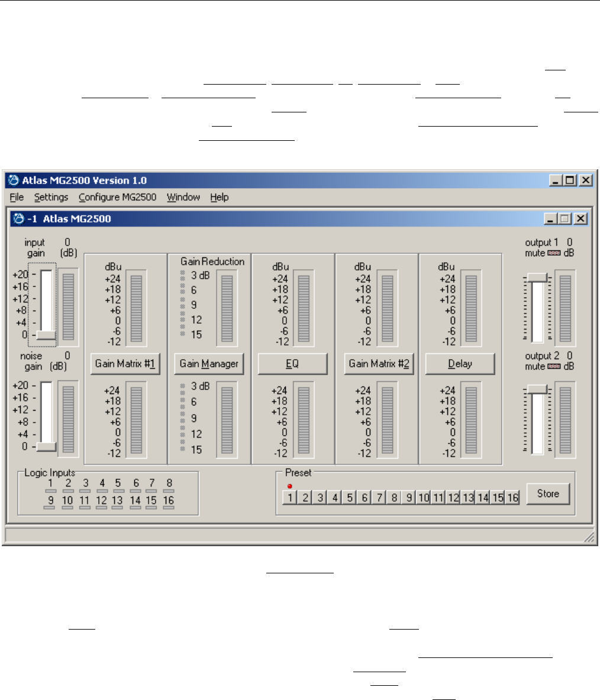Click the Store preset button
The image size is (600, 700).
548,493
